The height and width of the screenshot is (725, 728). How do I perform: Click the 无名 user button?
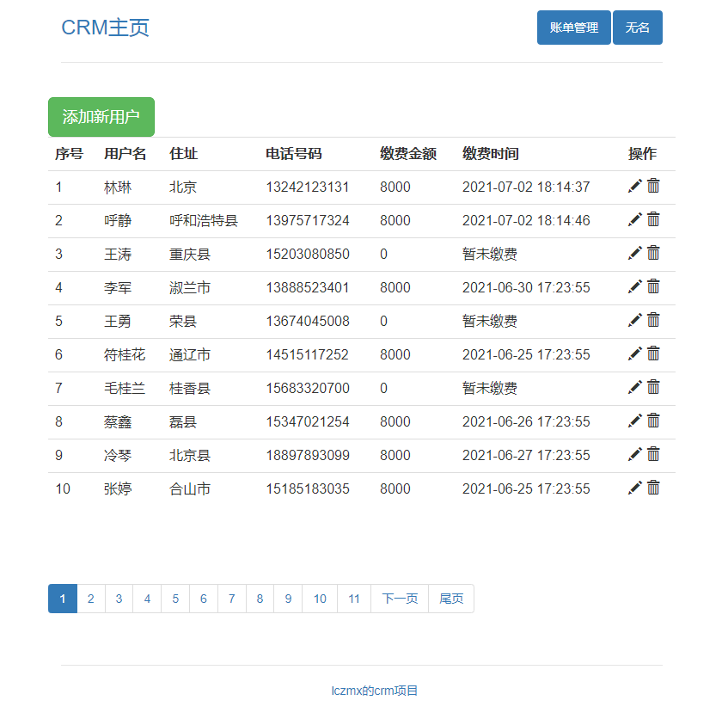(638, 28)
